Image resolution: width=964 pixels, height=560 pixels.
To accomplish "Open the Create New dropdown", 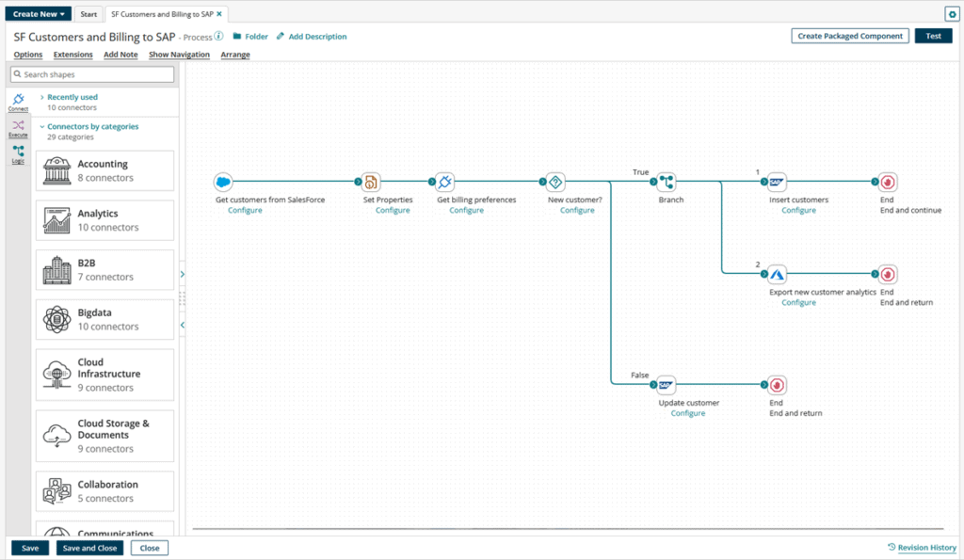I will (x=38, y=13).
